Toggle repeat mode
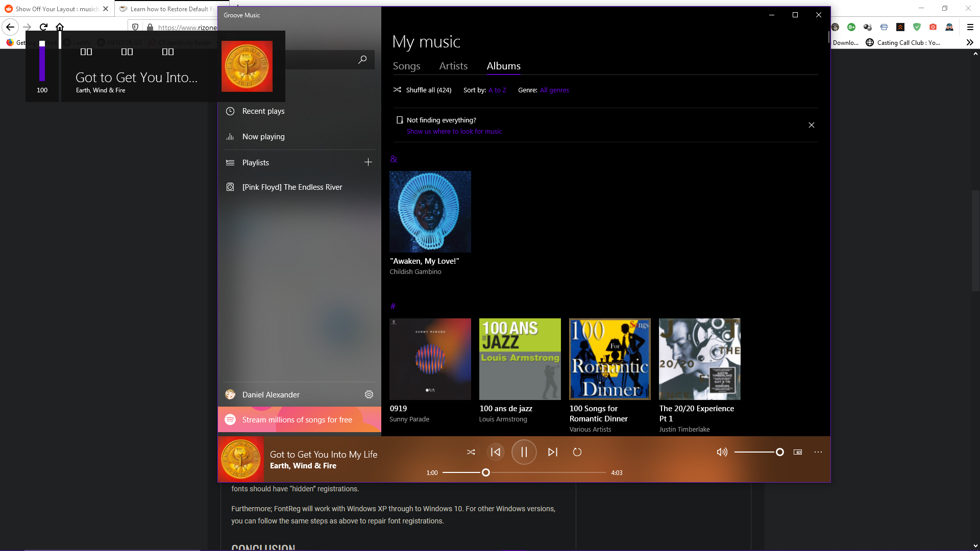This screenshot has height=551, width=980. [x=577, y=452]
